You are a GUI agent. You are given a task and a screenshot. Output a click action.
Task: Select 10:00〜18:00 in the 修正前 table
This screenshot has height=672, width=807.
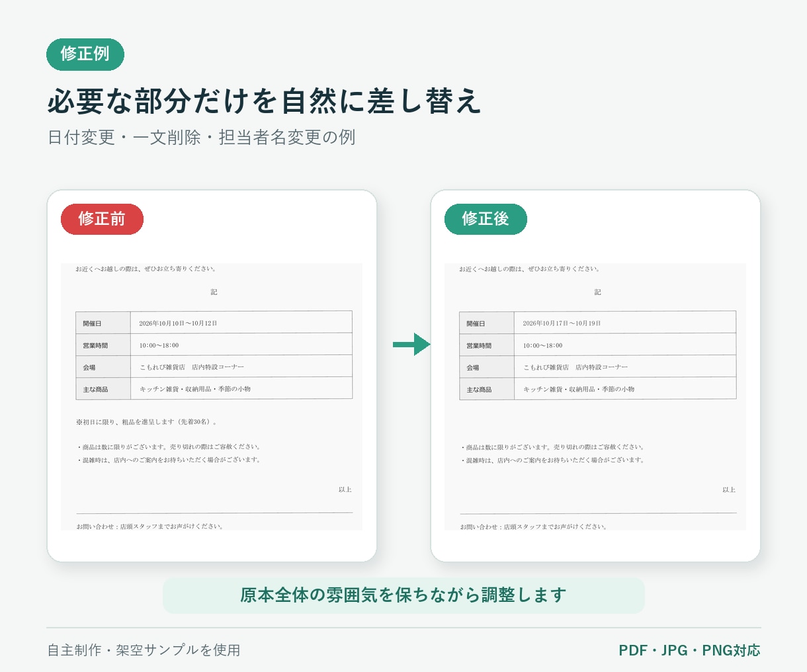(x=159, y=345)
